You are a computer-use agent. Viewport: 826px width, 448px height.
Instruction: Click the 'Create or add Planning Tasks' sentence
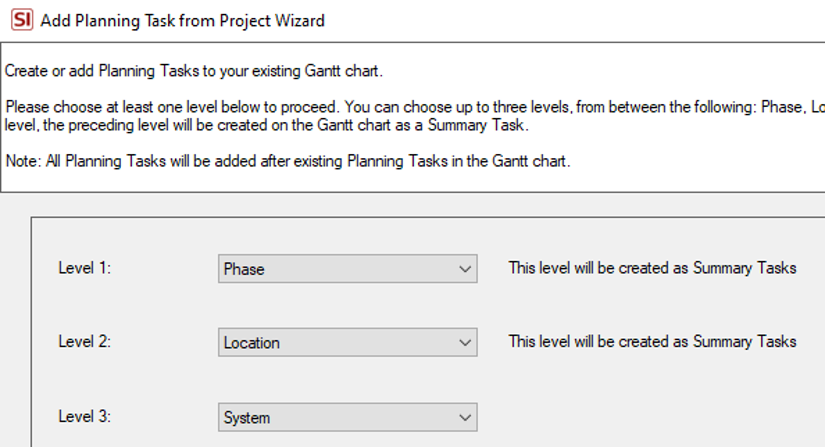(194, 71)
